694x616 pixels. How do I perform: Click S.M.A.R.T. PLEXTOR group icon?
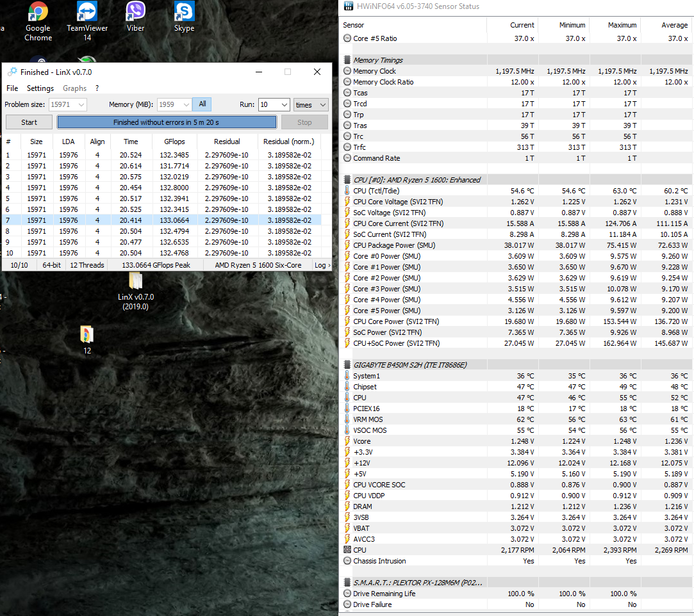click(x=347, y=583)
